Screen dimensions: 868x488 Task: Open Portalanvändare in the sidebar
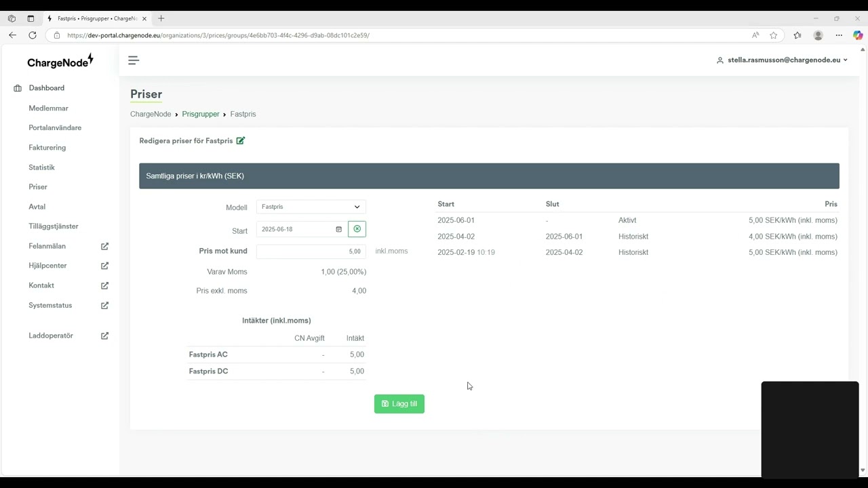55,127
